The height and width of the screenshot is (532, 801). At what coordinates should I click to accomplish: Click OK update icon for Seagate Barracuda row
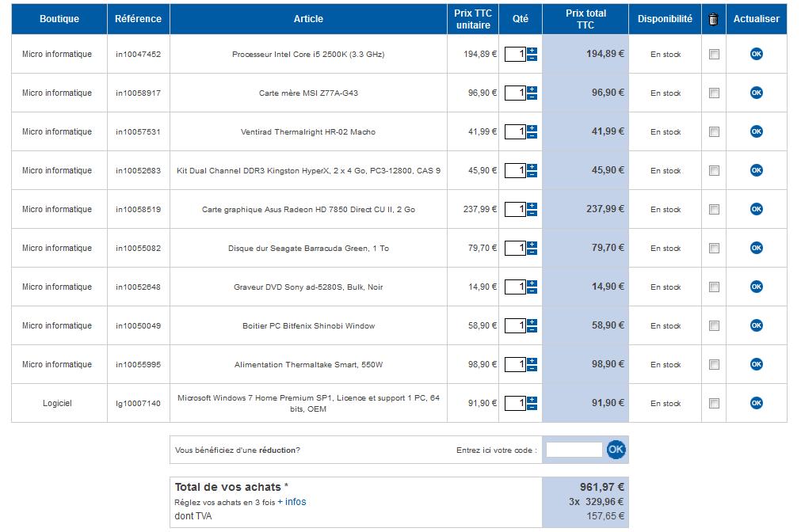(x=756, y=248)
